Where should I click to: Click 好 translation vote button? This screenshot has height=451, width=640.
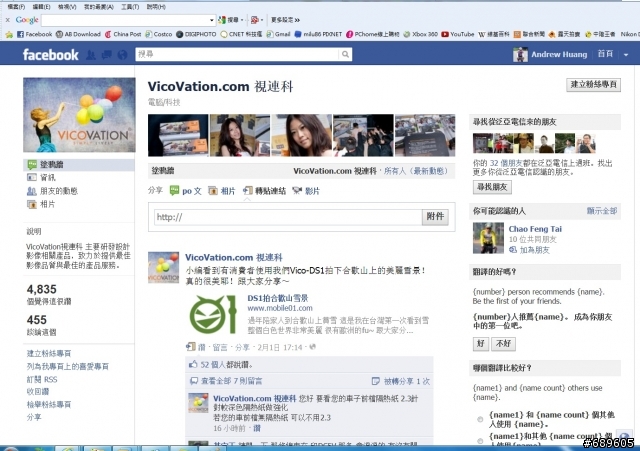click(480, 343)
